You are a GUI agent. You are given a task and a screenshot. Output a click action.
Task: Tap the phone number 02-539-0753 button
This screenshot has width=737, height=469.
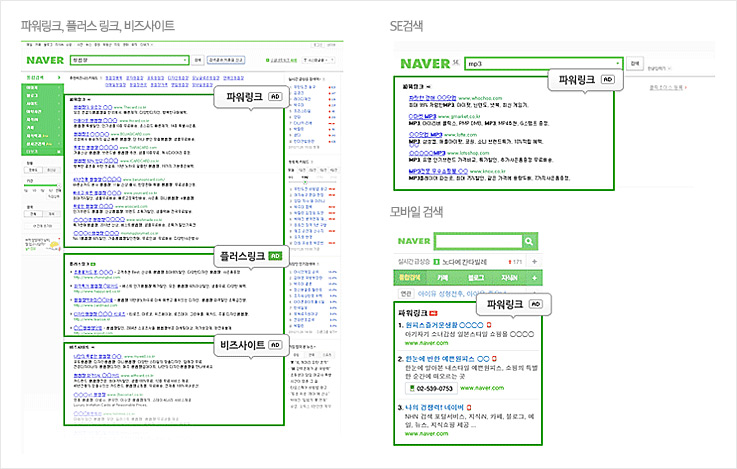[x=431, y=389]
